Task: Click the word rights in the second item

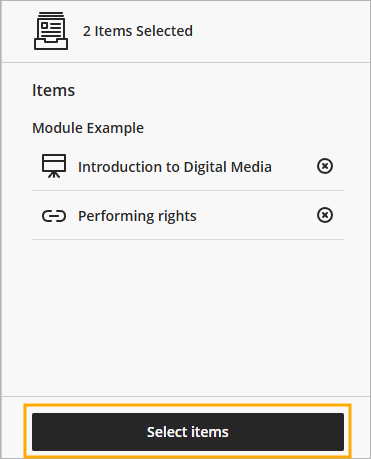Action: tap(177, 216)
